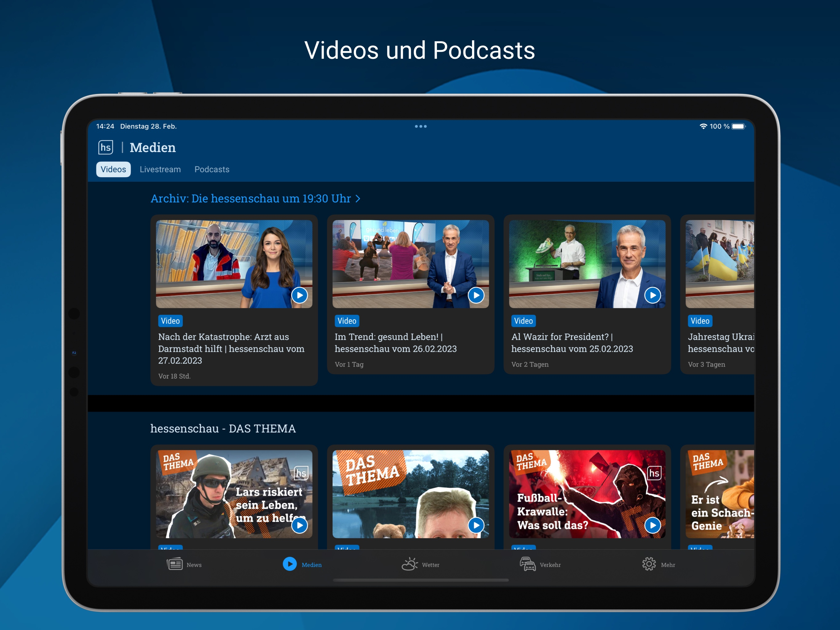Screen dimensions: 840x630
Task: Click the Verkehr tab label
Action: click(x=550, y=565)
